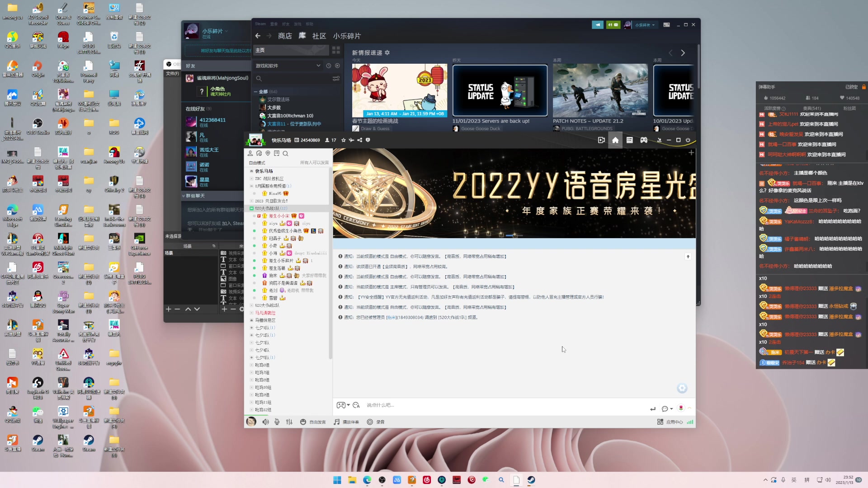868x488 pixels.
Task: Click the Steam library filter sliders icon
Action: [336, 79]
